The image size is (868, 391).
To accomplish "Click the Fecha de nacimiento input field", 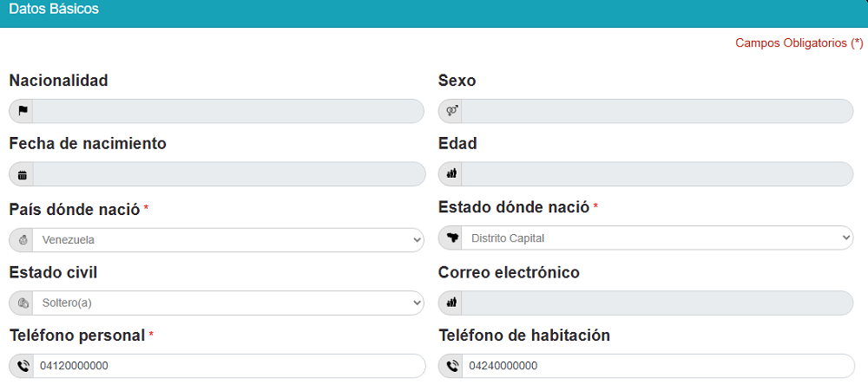I will pos(229,174).
